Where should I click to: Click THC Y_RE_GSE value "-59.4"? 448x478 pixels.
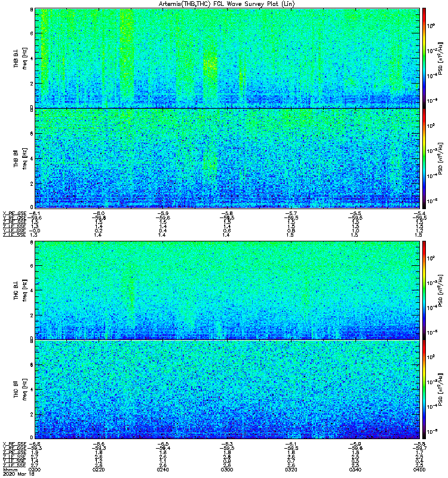coord(162,448)
